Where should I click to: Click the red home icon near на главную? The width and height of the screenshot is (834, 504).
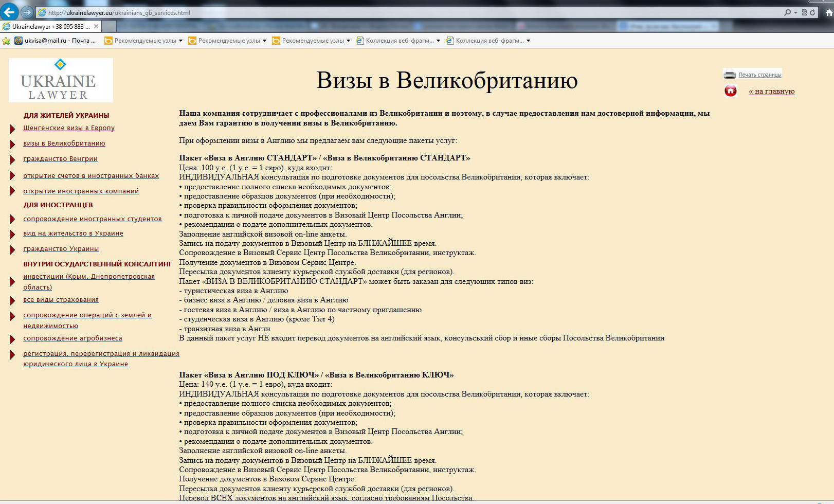click(730, 91)
